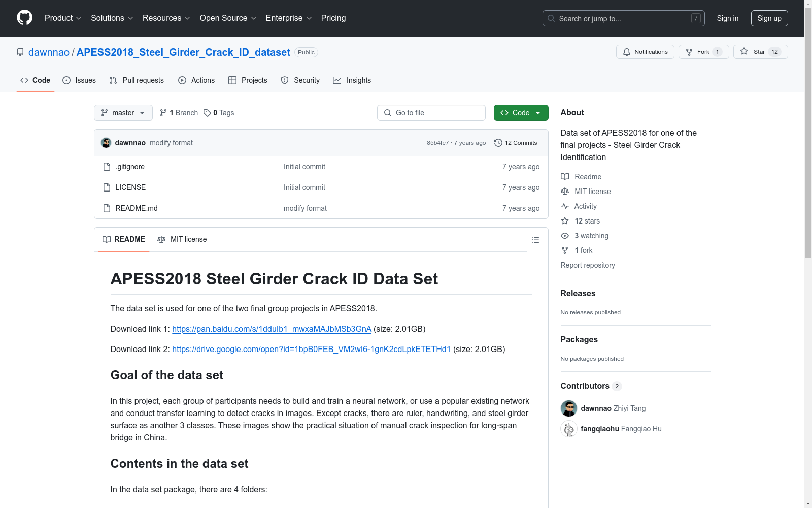Select the README tab

pyautogui.click(x=124, y=239)
